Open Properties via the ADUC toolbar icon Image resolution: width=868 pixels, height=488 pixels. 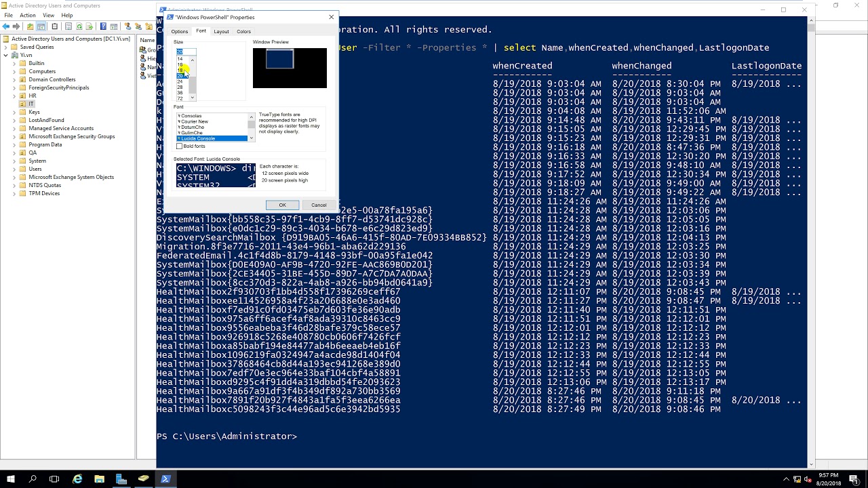point(68,26)
